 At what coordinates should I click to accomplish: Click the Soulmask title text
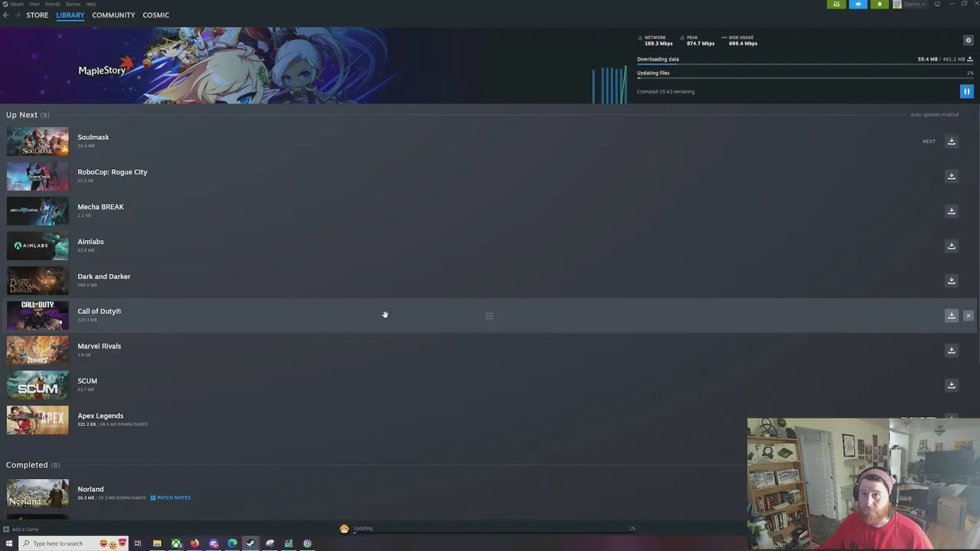(x=93, y=137)
